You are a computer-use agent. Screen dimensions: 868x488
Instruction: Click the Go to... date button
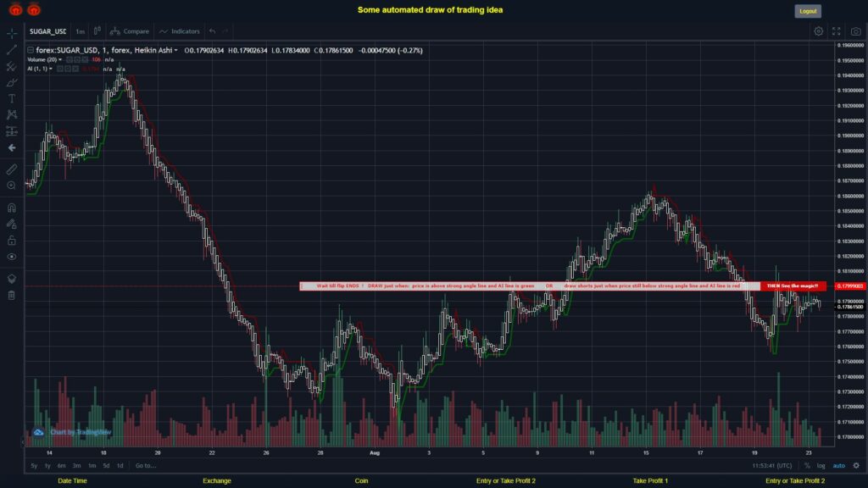tap(146, 466)
